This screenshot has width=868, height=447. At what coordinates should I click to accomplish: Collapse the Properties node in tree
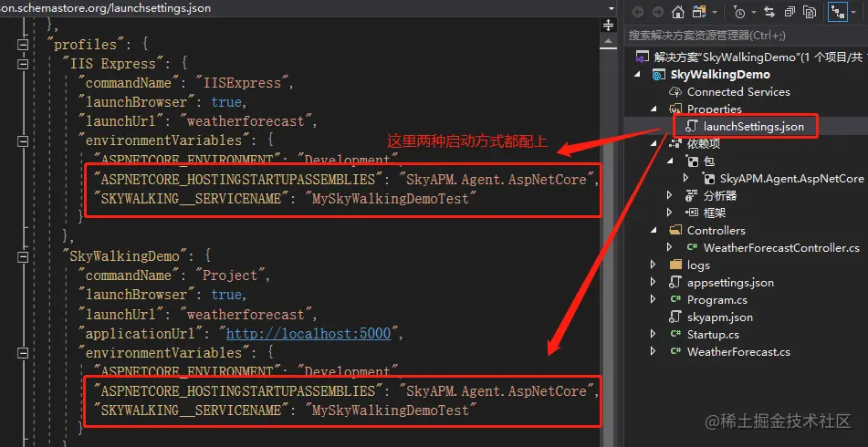(x=654, y=109)
